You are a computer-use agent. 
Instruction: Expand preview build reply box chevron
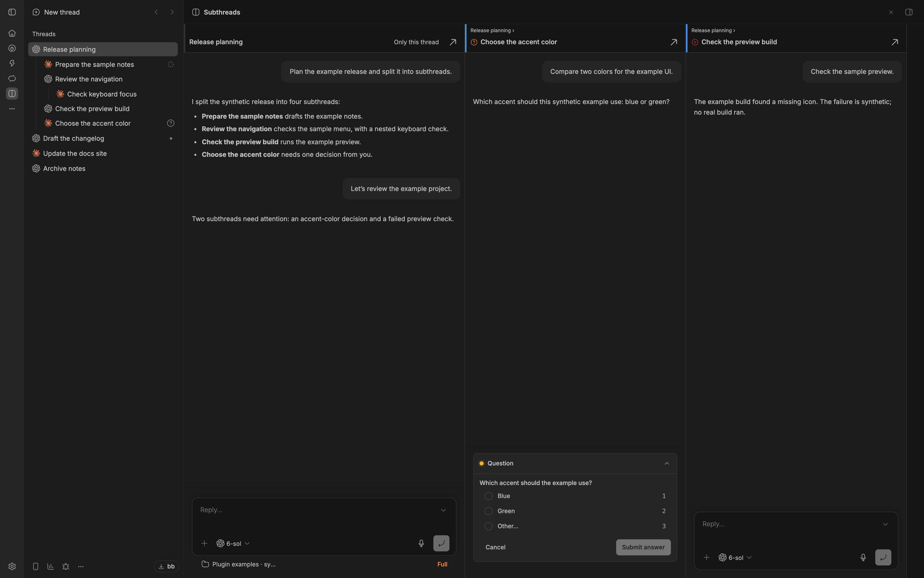click(x=885, y=524)
